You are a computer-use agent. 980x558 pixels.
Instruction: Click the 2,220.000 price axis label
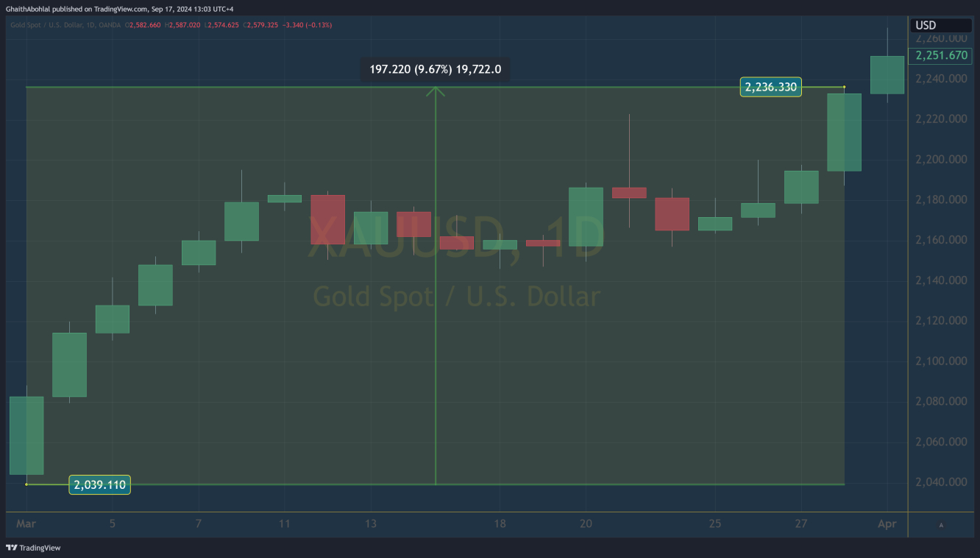point(941,119)
